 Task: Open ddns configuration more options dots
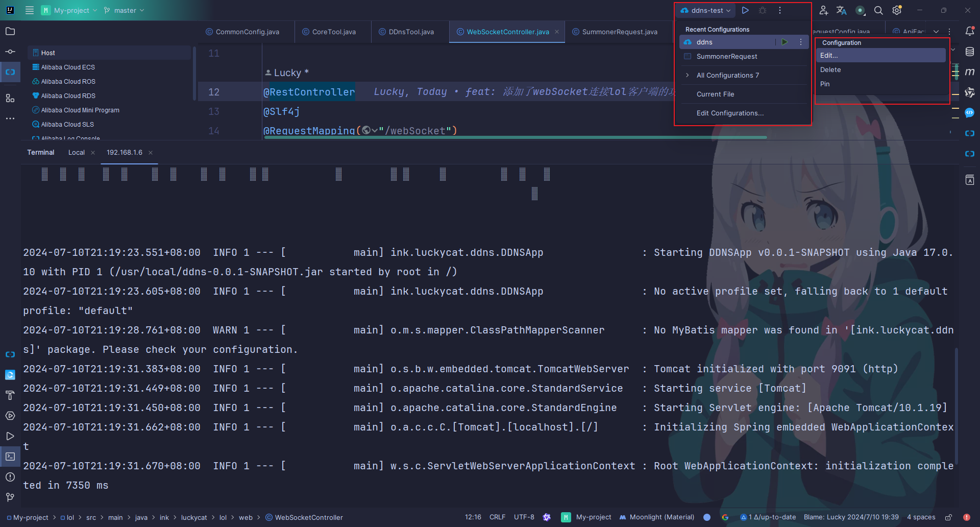[801, 42]
